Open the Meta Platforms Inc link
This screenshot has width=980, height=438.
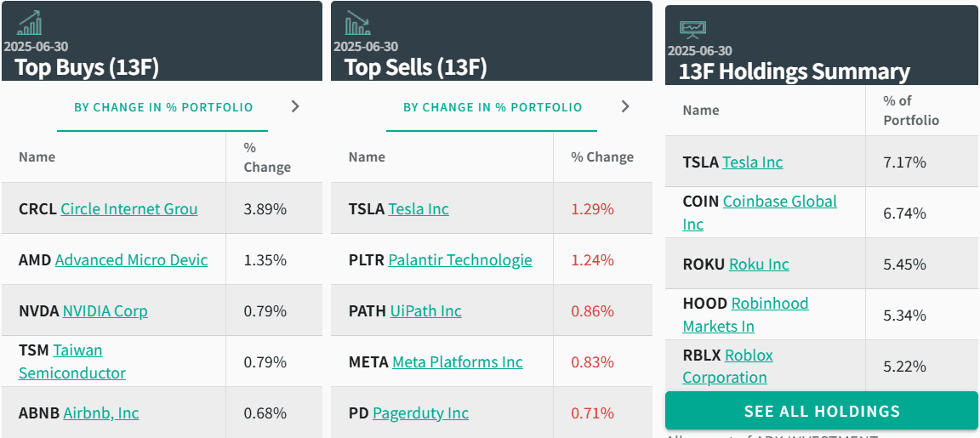click(458, 362)
